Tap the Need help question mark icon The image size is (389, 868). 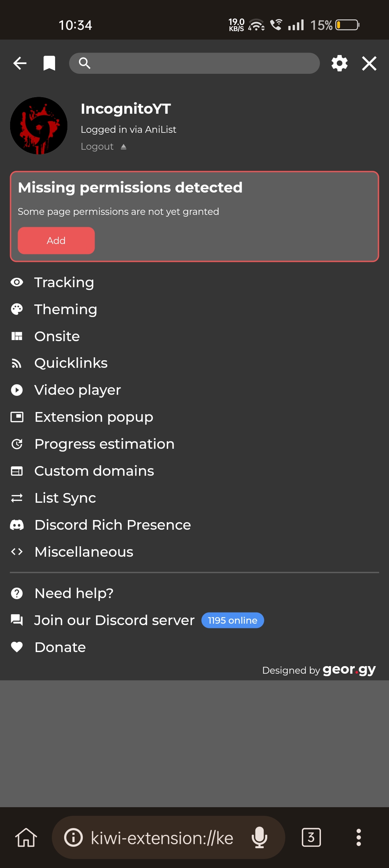pyautogui.click(x=17, y=593)
